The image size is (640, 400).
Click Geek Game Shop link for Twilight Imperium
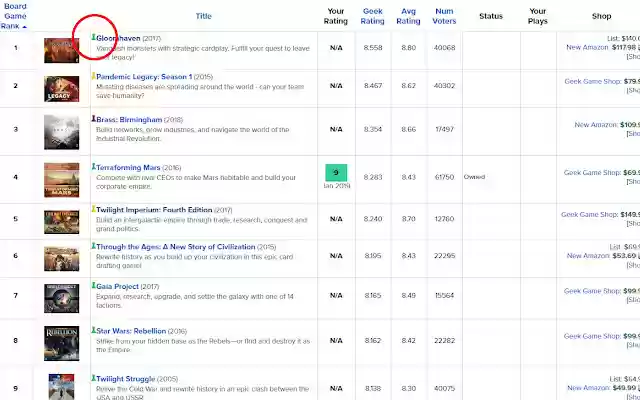tap(589, 214)
